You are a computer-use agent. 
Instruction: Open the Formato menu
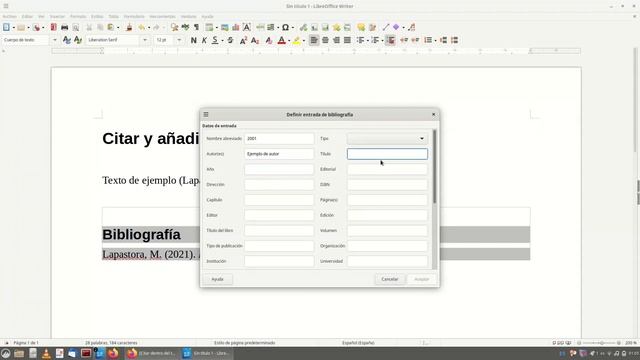click(78, 16)
